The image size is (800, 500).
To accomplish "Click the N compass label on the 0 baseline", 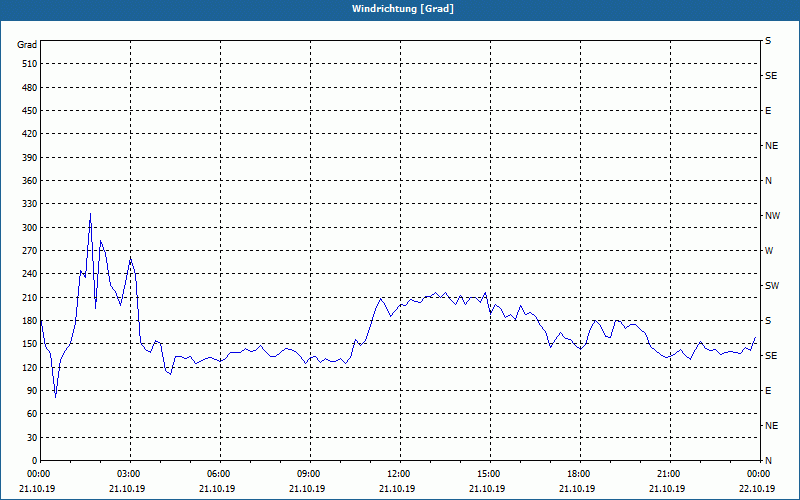I will pyautogui.click(x=768, y=461).
